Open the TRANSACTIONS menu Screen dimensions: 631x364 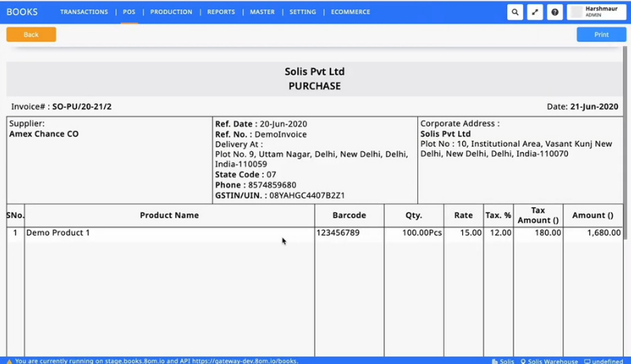(x=84, y=12)
